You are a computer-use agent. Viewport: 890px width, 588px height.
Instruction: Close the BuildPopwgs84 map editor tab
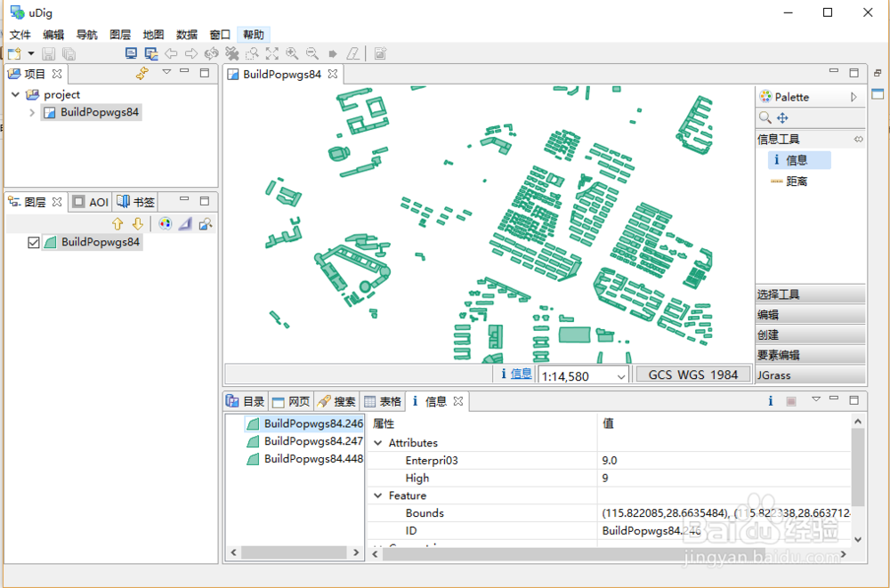tap(333, 74)
